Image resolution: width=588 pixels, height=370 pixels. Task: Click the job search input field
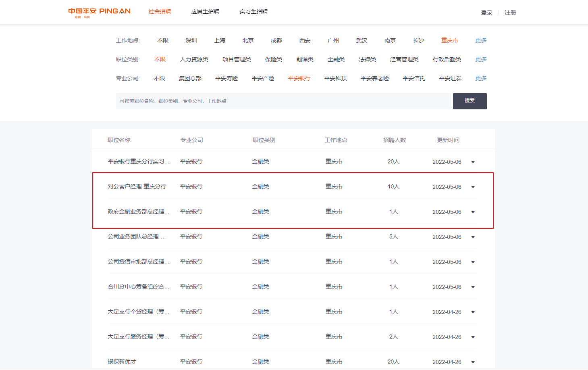283,101
